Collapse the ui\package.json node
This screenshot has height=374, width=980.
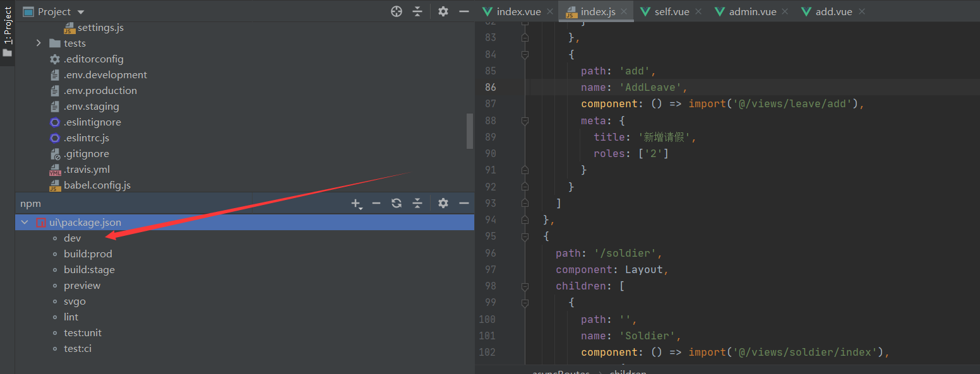pos(25,222)
